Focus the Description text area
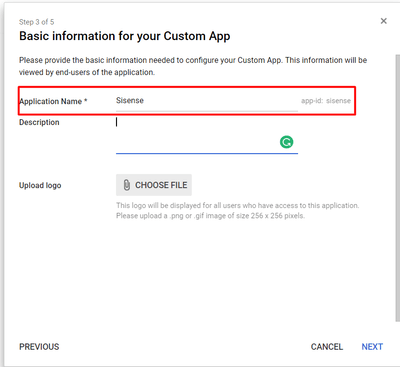The width and height of the screenshot is (400, 367). tap(207, 135)
